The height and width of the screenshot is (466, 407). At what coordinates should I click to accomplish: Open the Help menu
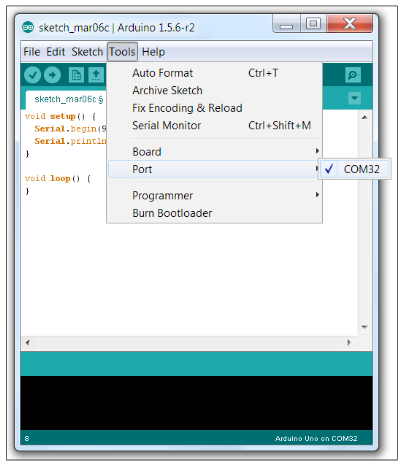pyautogui.click(x=153, y=52)
